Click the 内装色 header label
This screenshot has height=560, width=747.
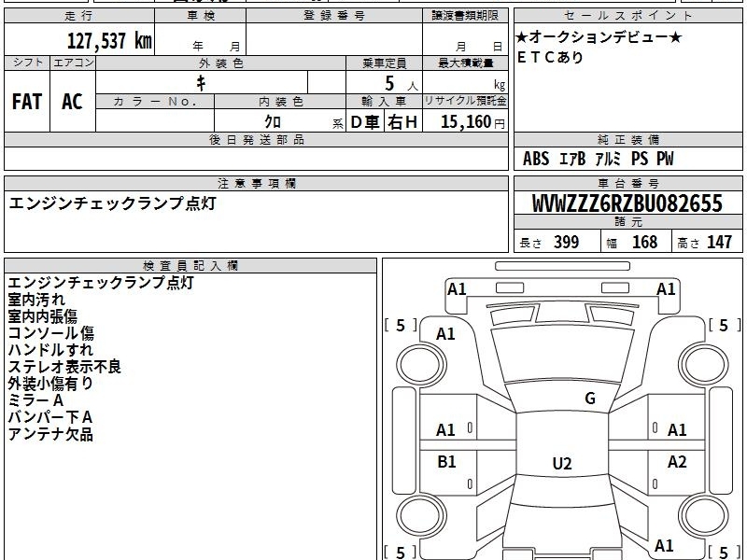(x=281, y=102)
